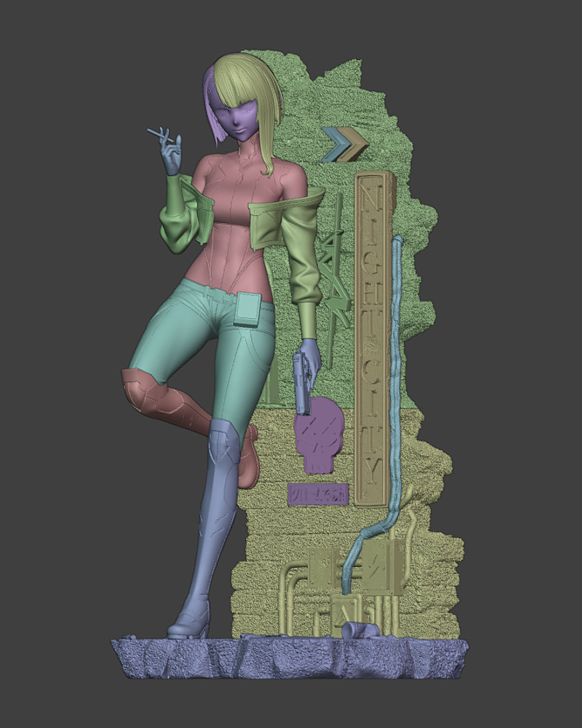Click the rocky base slab under the figure
Screen dimensions: 582x728
pos(289,657)
